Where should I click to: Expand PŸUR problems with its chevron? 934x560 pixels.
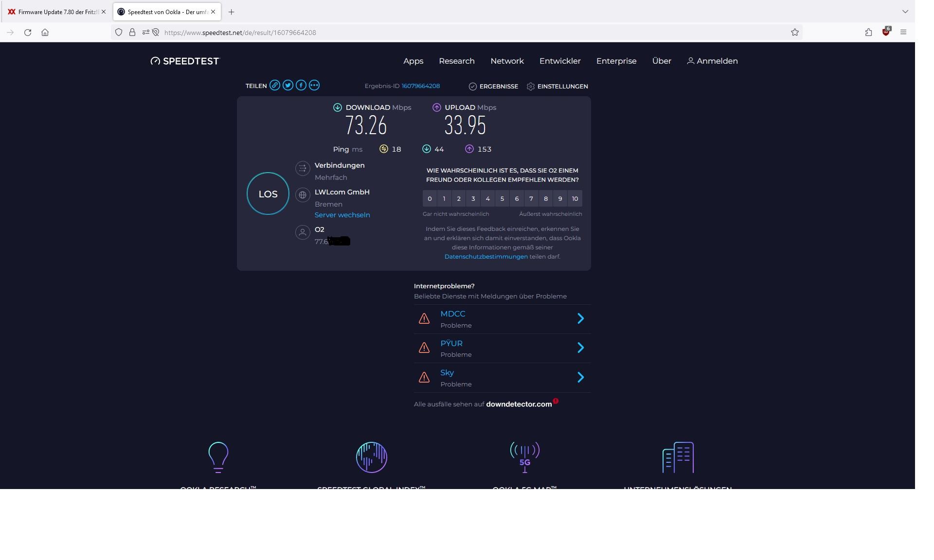pos(580,348)
